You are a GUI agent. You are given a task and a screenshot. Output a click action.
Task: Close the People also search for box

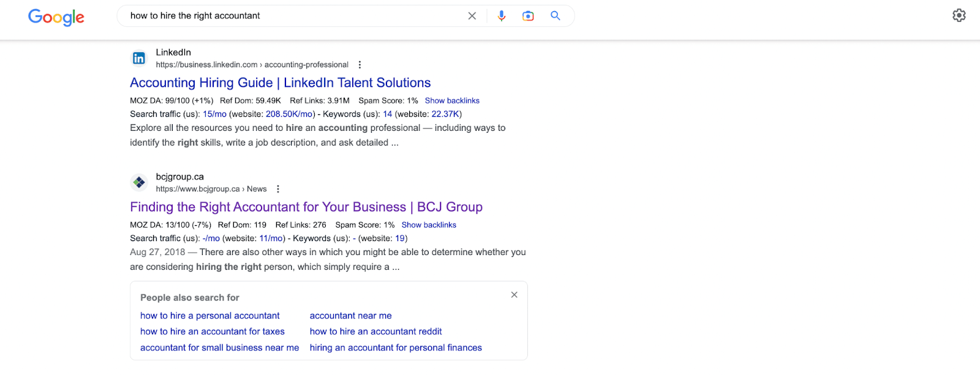coord(514,295)
